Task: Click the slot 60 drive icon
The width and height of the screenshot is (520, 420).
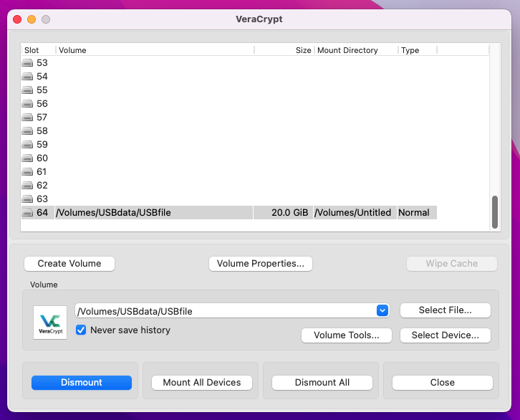Action: 28,158
